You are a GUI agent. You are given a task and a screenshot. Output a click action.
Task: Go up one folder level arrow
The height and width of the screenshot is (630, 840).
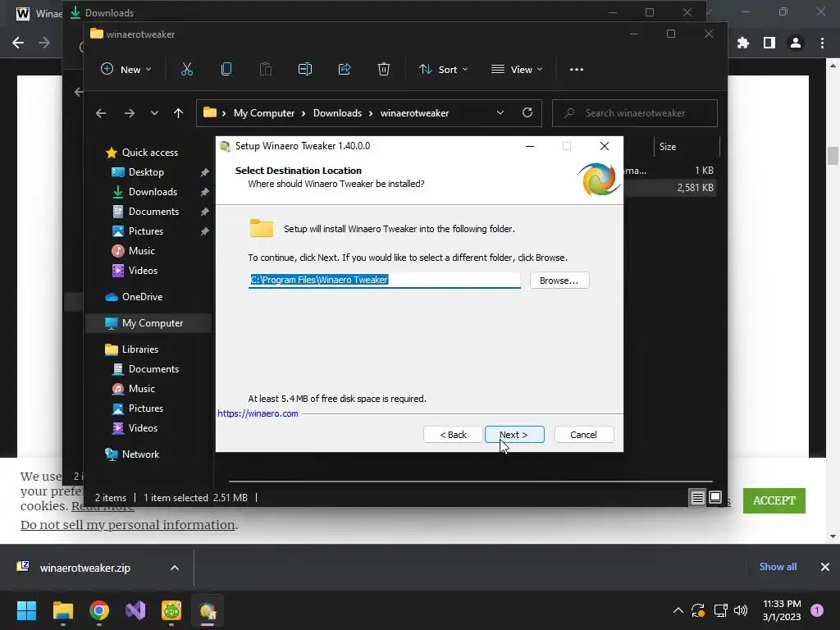pos(178,113)
